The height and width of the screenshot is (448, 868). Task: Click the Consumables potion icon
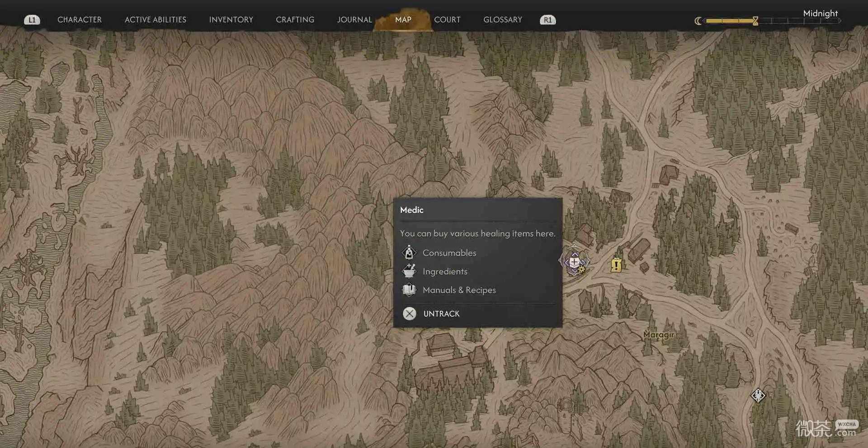pyautogui.click(x=409, y=253)
